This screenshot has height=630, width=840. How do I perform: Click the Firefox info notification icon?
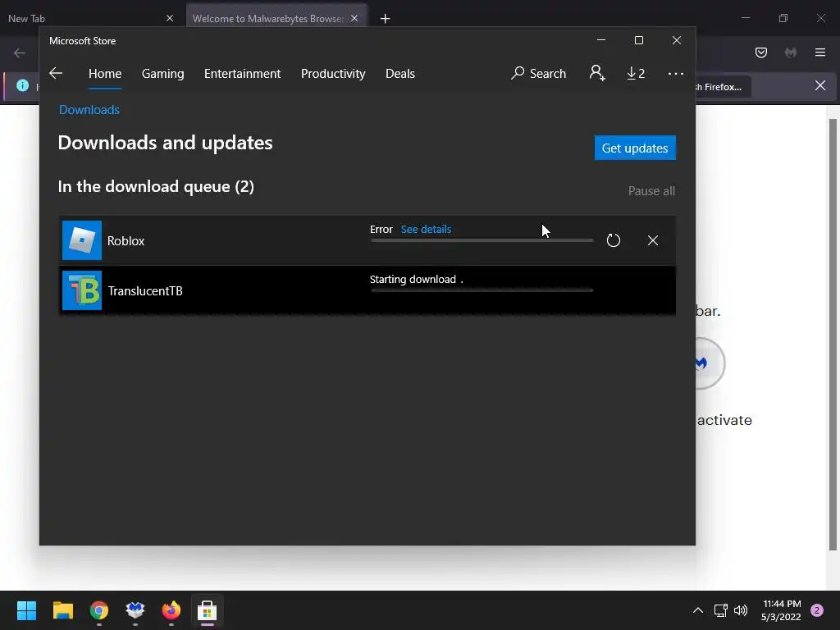(22, 85)
